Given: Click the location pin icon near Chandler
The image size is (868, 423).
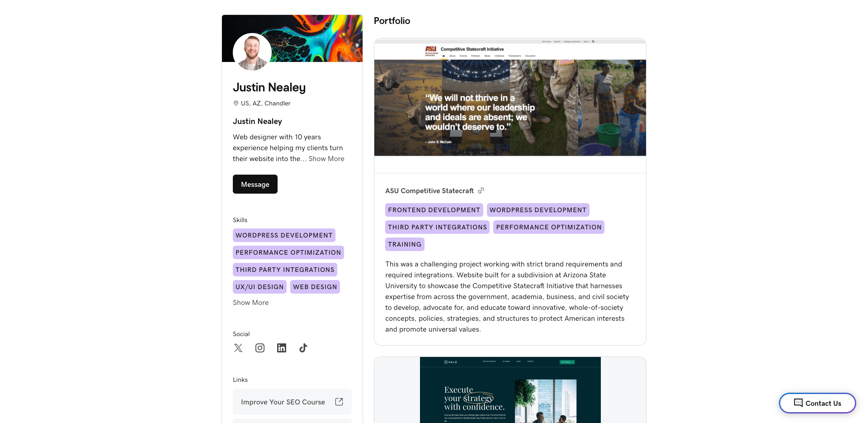Looking at the screenshot, I should coord(236,104).
